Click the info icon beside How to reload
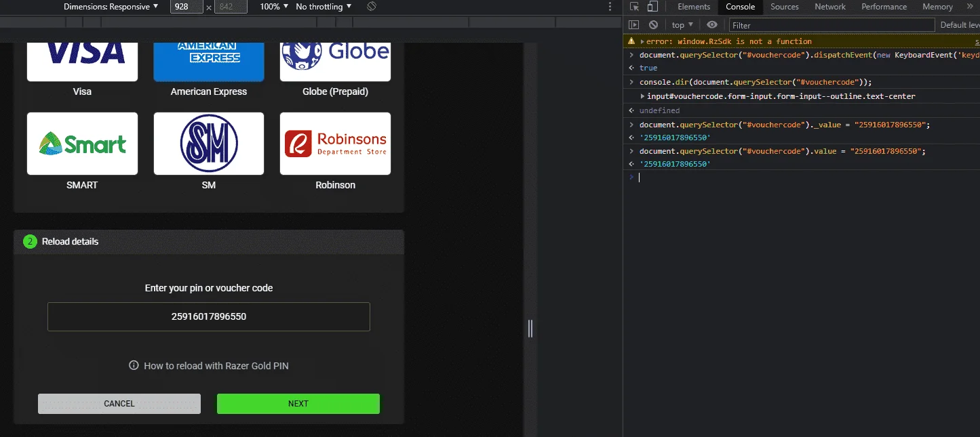The image size is (980, 437). point(134,366)
